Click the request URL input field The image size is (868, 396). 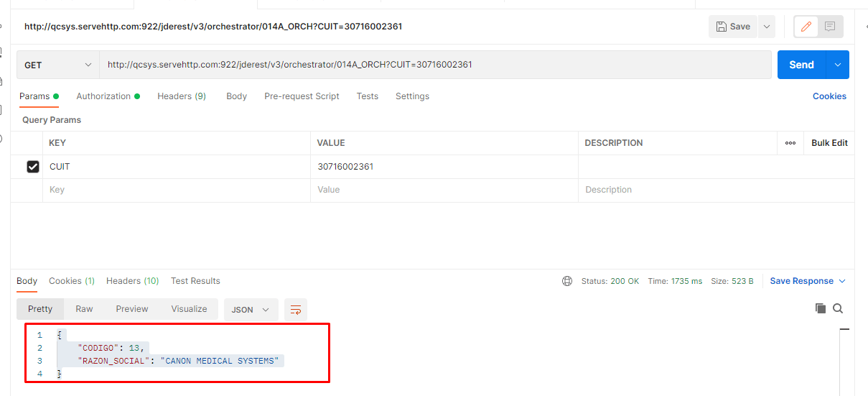436,65
